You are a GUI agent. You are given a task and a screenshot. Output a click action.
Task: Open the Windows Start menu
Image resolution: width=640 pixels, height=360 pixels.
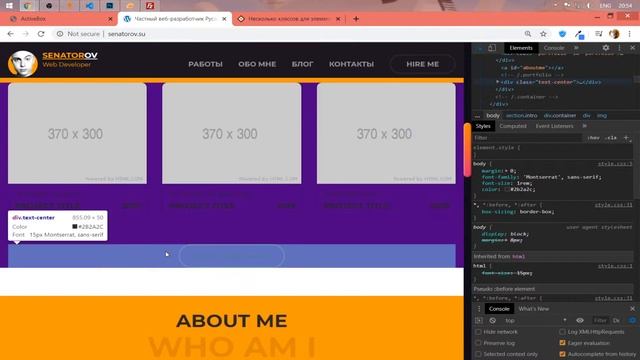pyautogui.click(x=9, y=6)
